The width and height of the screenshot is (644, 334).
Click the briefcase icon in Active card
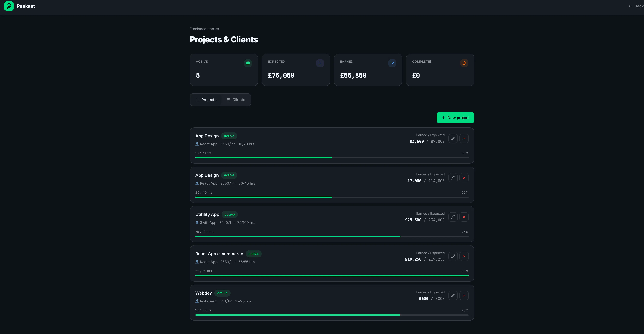[248, 63]
